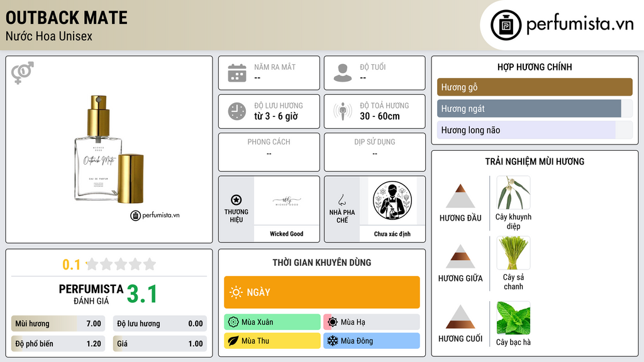
Task: Click the Wicked Good brand name
Action: point(287,234)
